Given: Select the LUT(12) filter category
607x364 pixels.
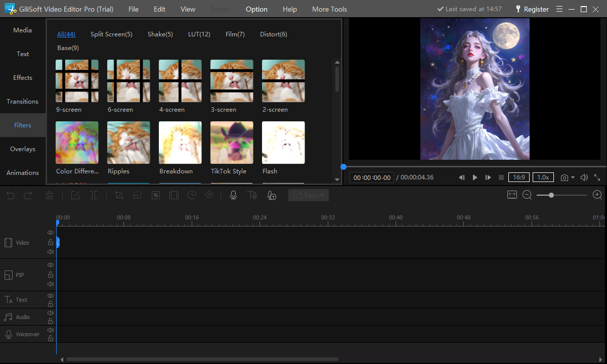Looking at the screenshot, I should [x=199, y=34].
